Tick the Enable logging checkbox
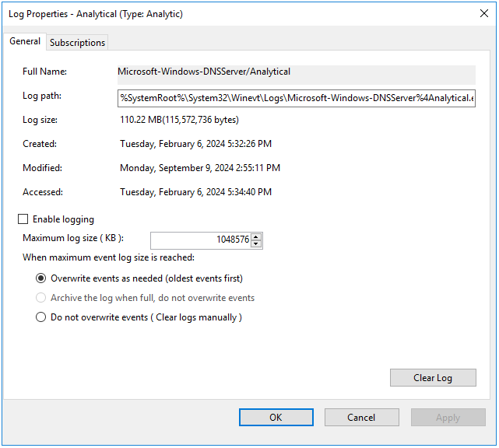499x448 pixels. (23, 219)
